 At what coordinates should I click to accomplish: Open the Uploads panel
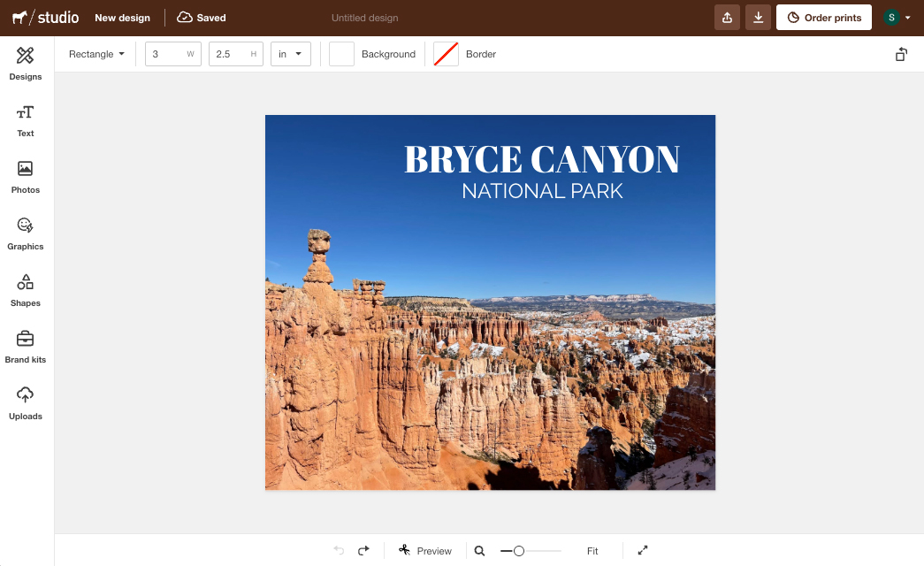[x=25, y=402]
